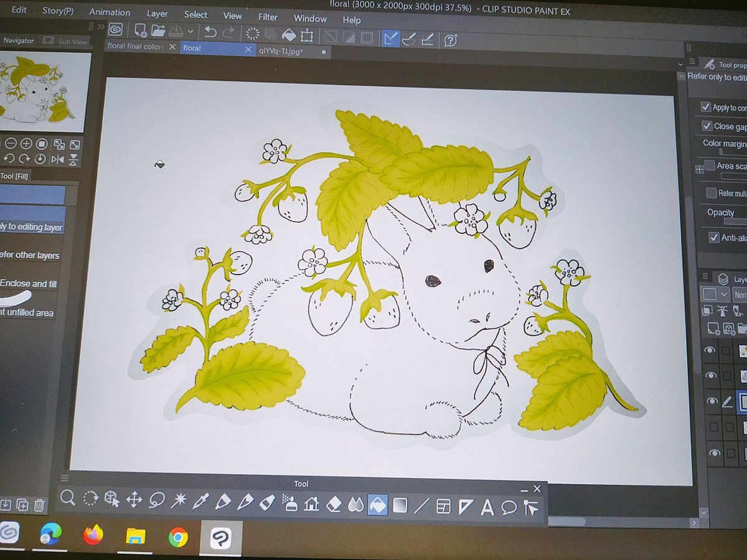Open the Layer menu

click(157, 13)
